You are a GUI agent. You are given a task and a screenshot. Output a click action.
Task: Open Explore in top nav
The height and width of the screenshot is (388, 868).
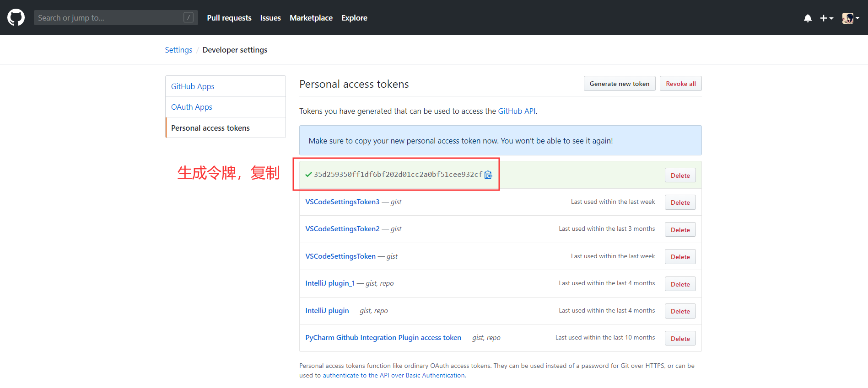(x=354, y=18)
